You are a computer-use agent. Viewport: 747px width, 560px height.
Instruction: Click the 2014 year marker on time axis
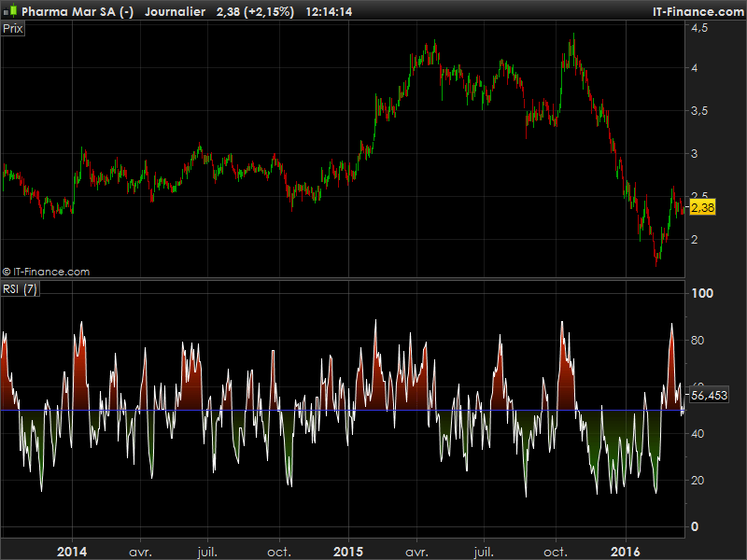(x=72, y=552)
